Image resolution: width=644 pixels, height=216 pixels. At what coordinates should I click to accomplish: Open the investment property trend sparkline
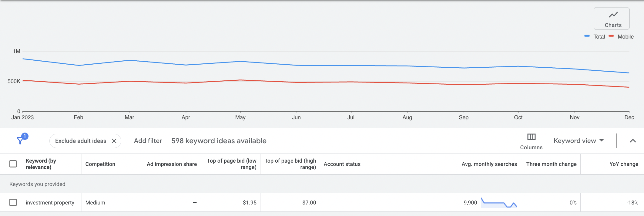499,203
